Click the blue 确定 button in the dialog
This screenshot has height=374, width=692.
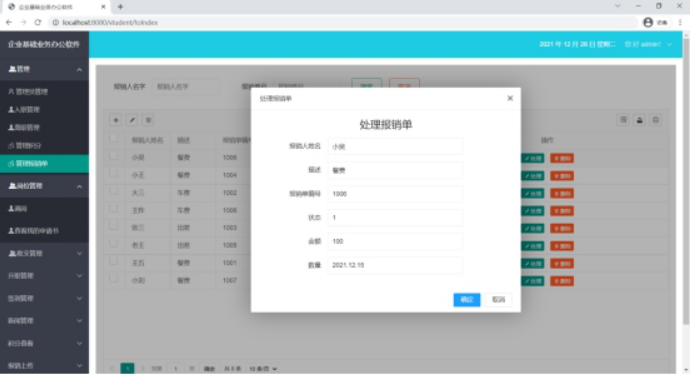point(466,300)
